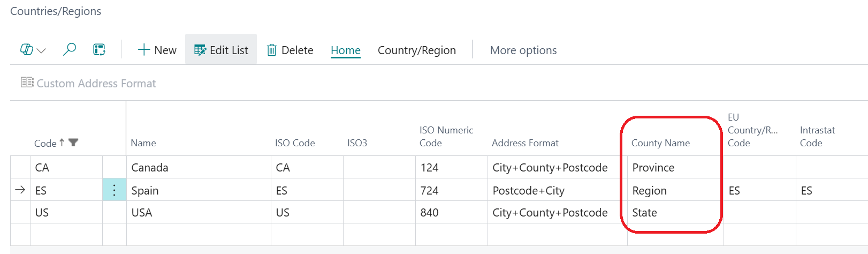Click USA's City+County+Postcode address format
This screenshot has height=254, width=868.
558,212
